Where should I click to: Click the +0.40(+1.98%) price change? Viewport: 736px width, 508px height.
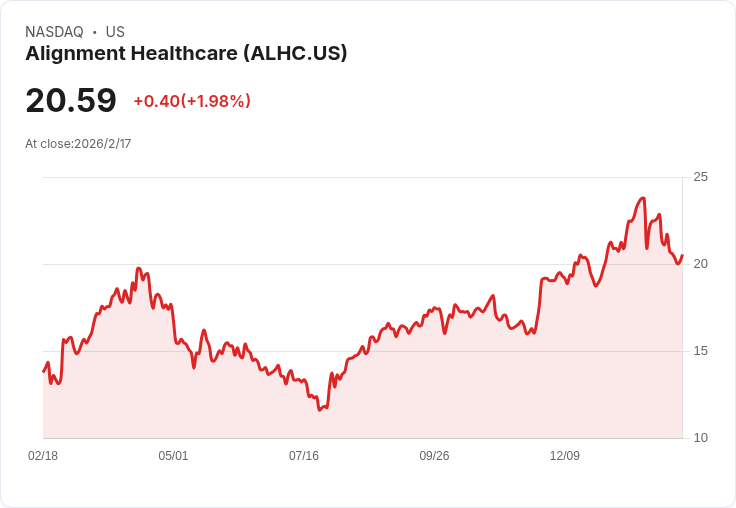192,101
